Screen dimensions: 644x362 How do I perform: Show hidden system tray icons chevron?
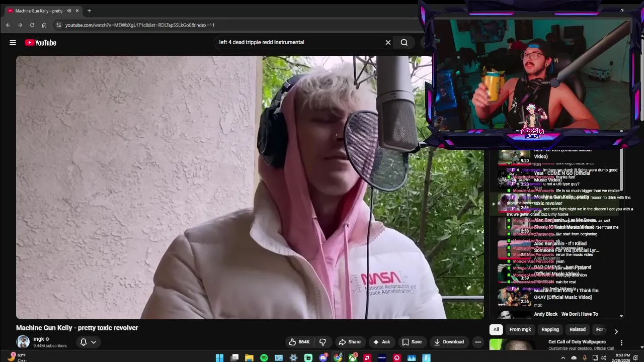point(563,358)
